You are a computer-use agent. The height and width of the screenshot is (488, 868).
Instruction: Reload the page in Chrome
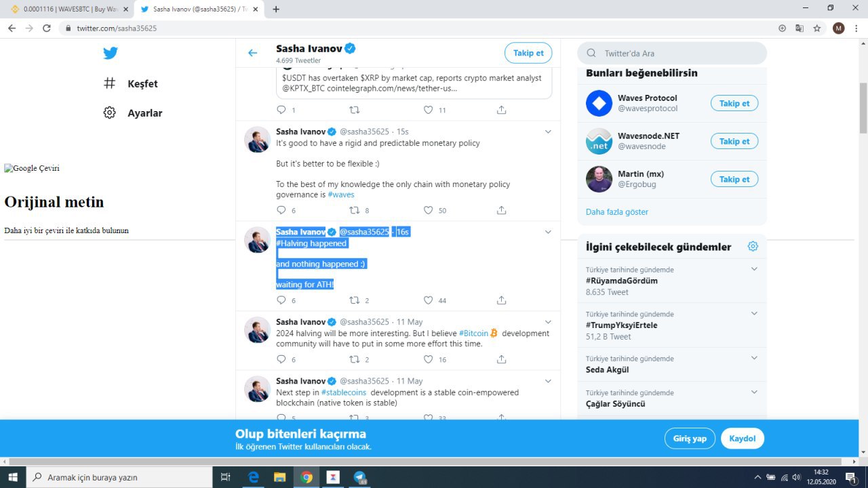coord(47,28)
